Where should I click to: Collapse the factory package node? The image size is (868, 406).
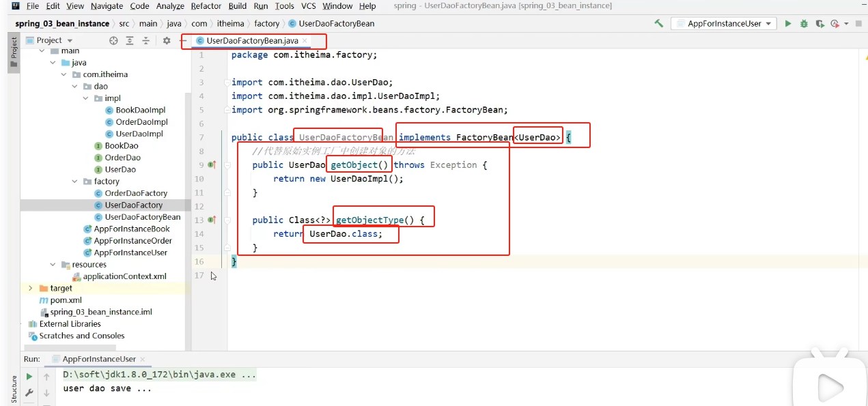(75, 182)
